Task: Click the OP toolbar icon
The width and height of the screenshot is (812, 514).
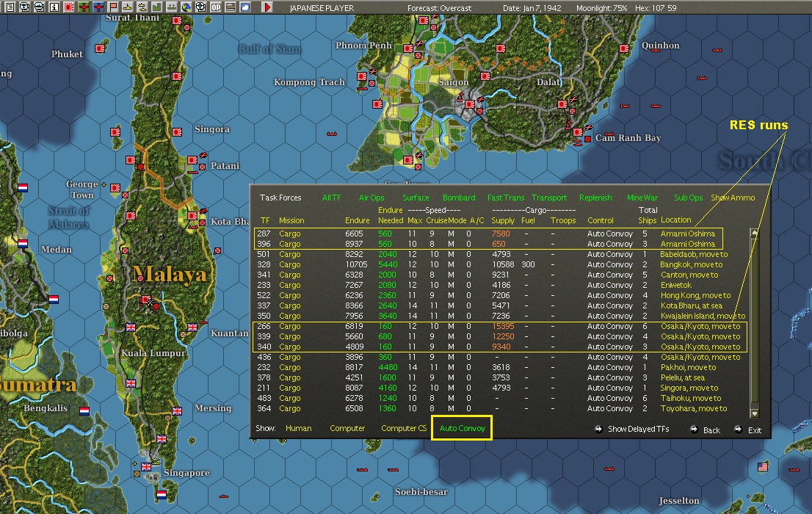Action: (x=215, y=7)
